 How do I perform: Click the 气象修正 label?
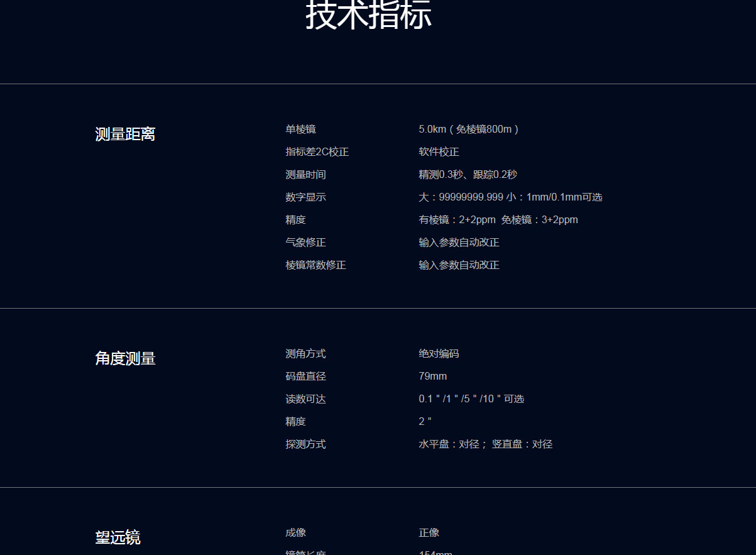coord(305,243)
